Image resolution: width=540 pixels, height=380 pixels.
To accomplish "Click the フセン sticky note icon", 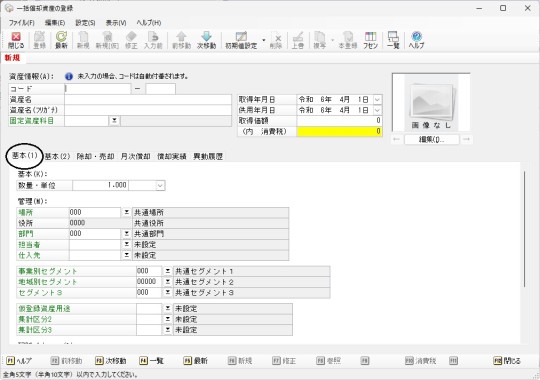I will (370, 40).
